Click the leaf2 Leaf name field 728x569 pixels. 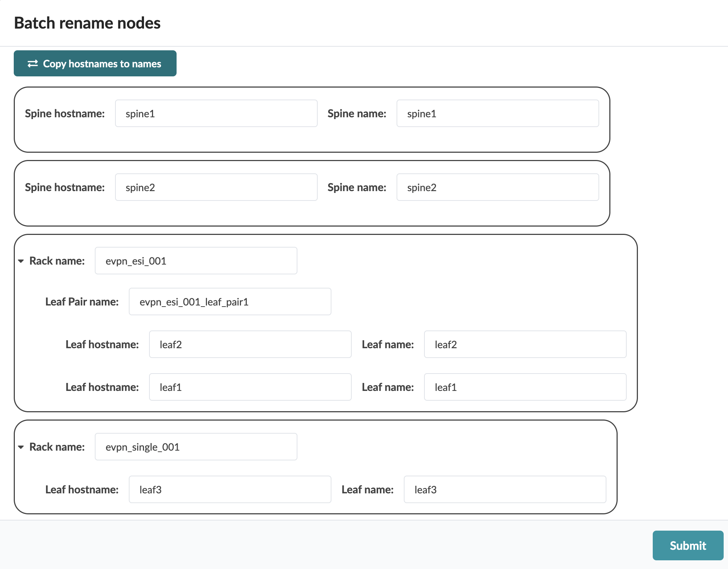tap(525, 345)
